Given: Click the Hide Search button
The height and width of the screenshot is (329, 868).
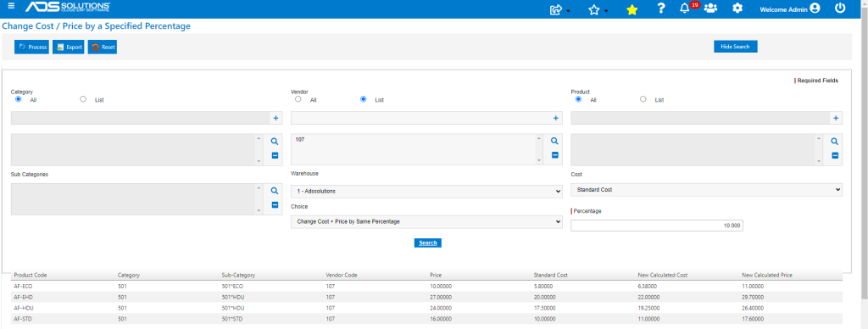Looking at the screenshot, I should click(735, 47).
